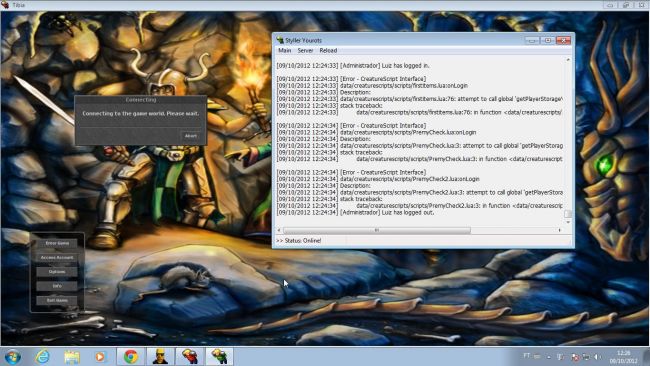Switch to Google Chrome in taskbar

coord(131,356)
